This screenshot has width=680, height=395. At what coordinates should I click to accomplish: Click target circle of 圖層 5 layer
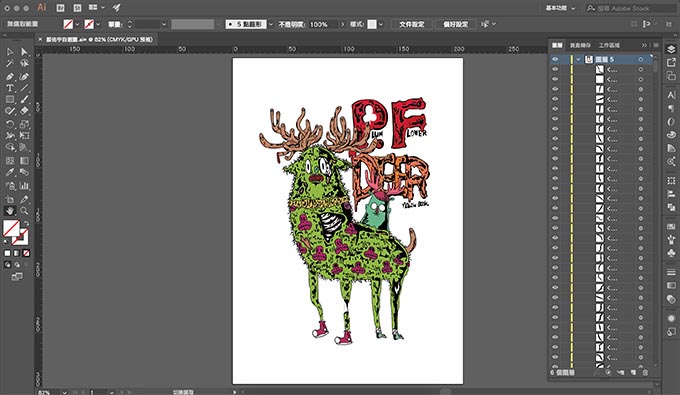641,59
